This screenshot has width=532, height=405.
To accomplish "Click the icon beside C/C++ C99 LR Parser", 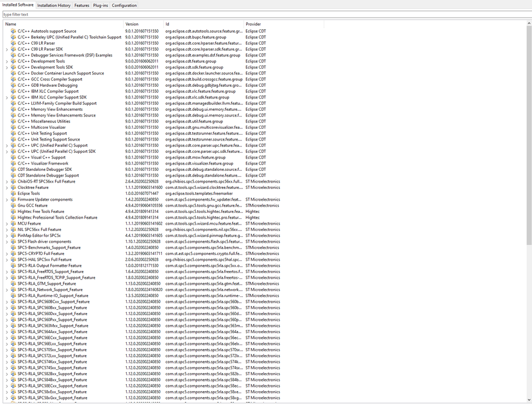I will (13, 43).
